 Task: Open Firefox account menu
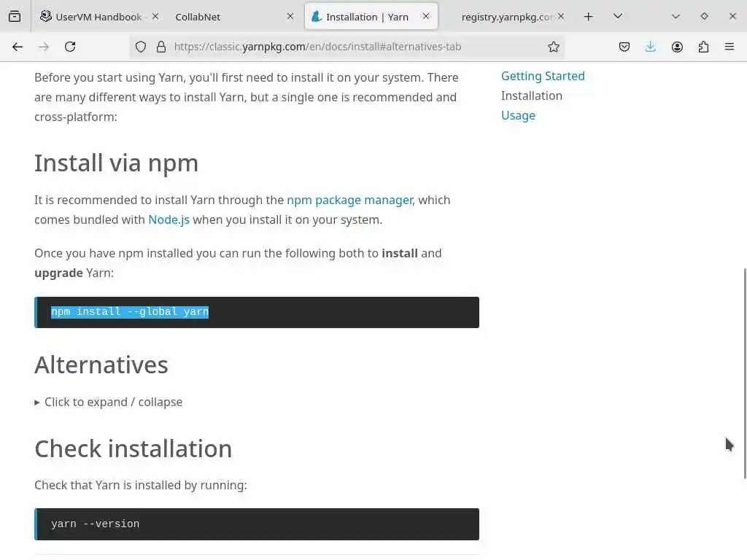coord(677,47)
